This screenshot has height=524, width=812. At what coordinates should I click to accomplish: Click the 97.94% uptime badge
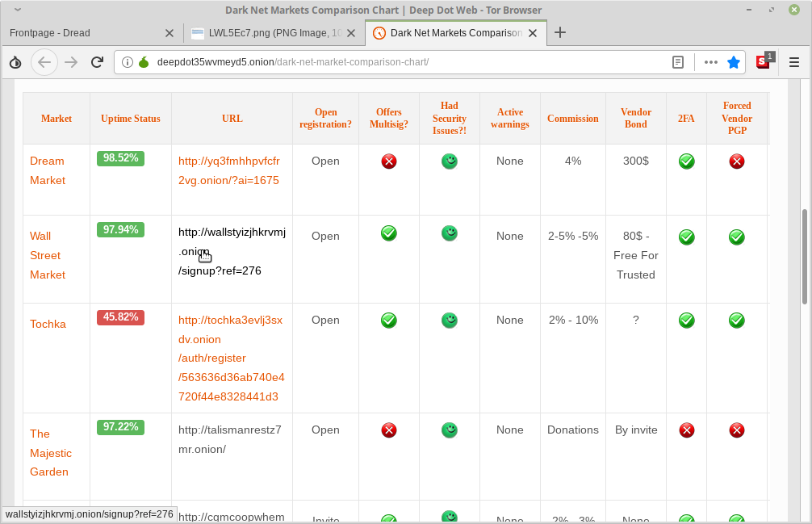(x=120, y=229)
